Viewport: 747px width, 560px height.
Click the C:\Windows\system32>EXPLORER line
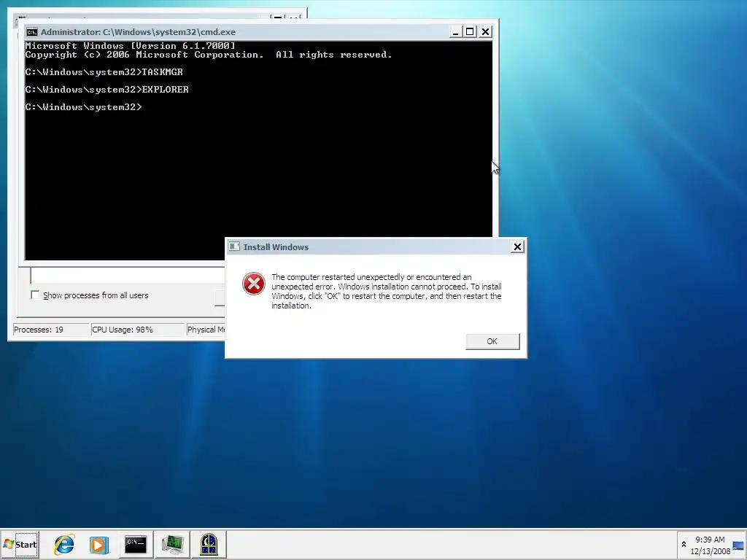point(107,90)
